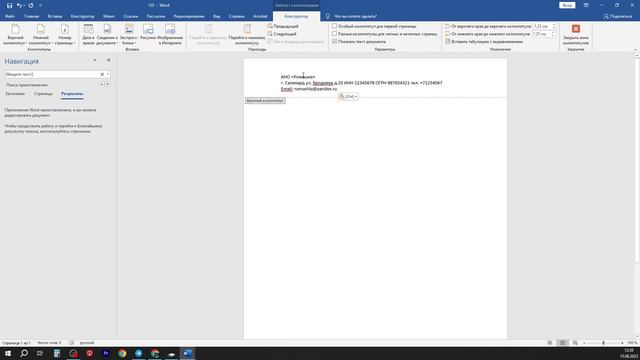
Task: Switch to the Главная tab
Action: [31, 16]
